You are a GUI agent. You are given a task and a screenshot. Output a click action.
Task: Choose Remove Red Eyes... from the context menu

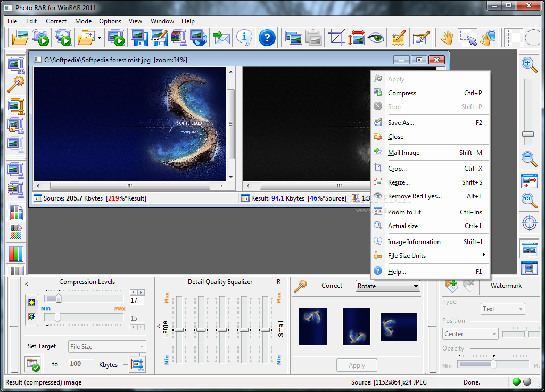pyautogui.click(x=430, y=196)
